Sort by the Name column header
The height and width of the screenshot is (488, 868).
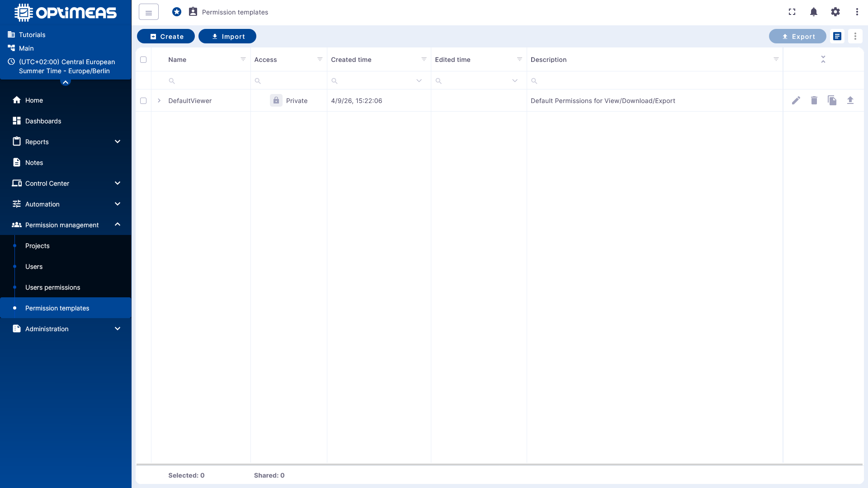coord(177,60)
